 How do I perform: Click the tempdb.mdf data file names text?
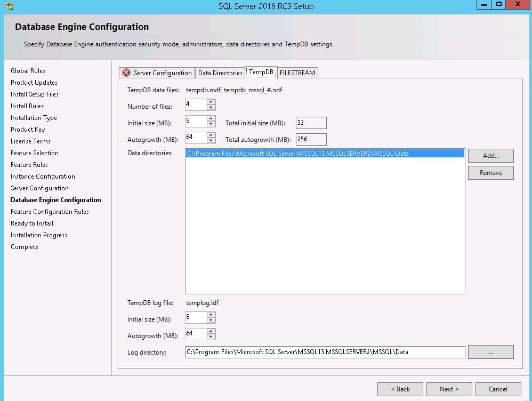tap(234, 90)
